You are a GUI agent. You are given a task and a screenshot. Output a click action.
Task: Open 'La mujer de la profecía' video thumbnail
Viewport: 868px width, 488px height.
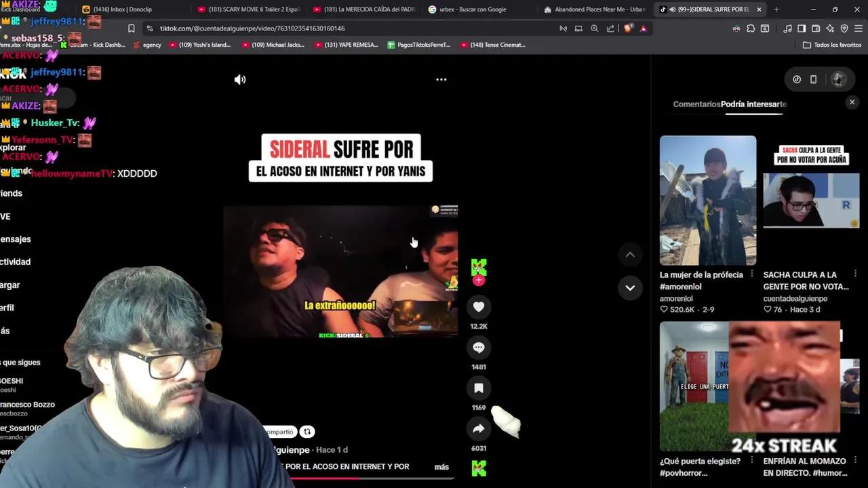pyautogui.click(x=708, y=201)
